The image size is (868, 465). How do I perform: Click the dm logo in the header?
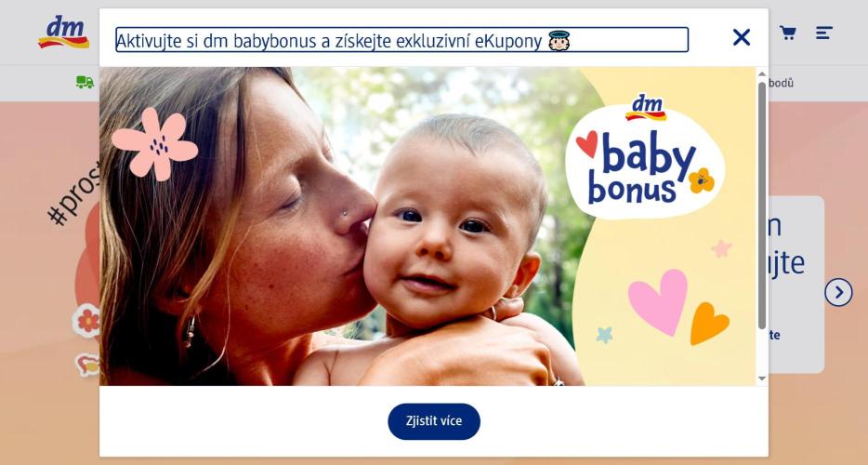pos(64,32)
